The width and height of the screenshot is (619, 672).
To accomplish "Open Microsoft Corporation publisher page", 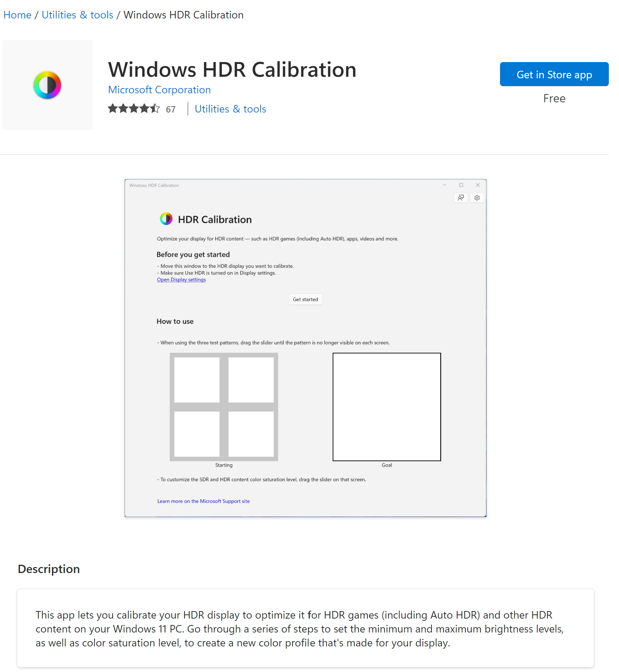I will coord(159,90).
